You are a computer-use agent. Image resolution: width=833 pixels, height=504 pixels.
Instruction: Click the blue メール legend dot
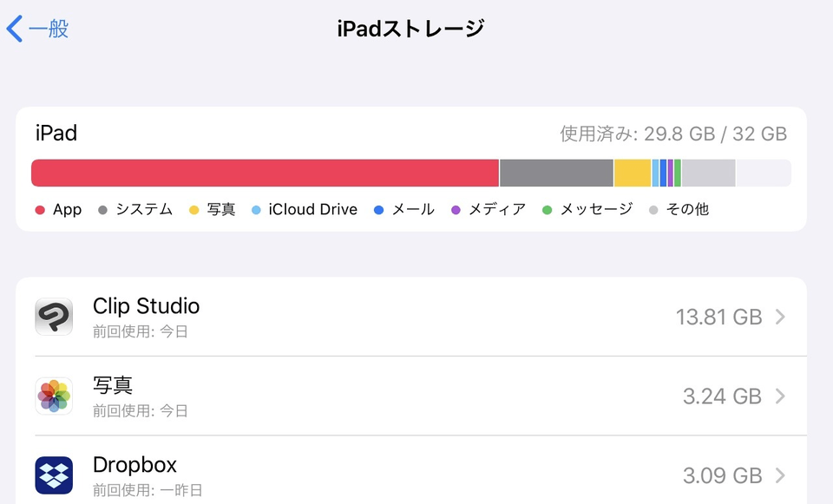[x=378, y=210]
